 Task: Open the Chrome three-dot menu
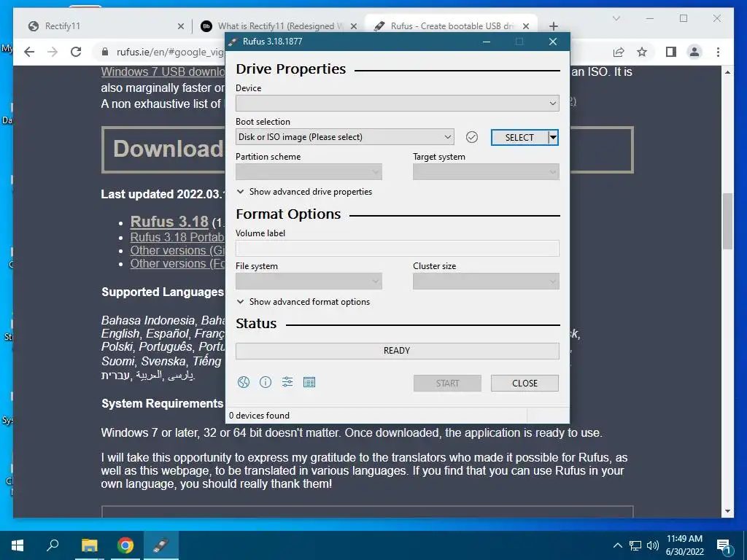[718, 52]
